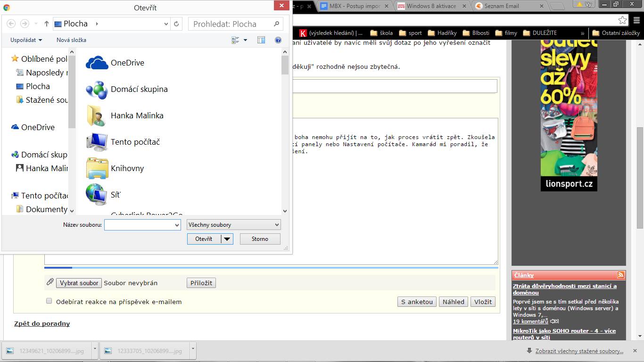This screenshot has height=362, width=644.
Task: Select the Knihovny libraries icon
Action: tap(97, 168)
